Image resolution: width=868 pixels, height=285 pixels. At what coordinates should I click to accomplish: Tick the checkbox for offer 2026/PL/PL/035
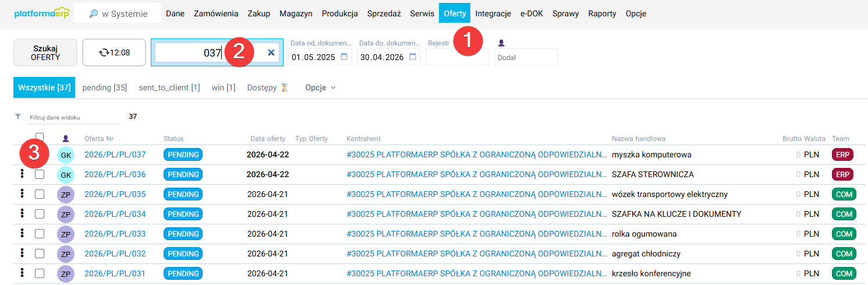(x=40, y=194)
